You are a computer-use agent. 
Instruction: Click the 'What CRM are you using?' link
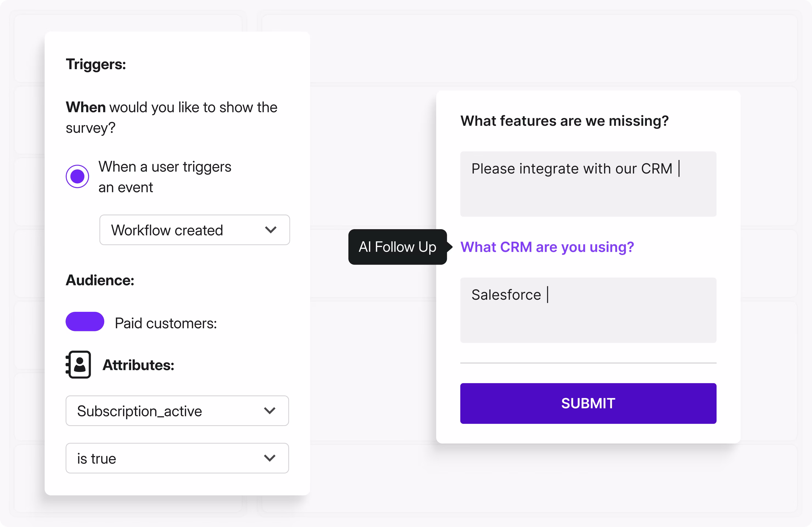click(x=547, y=247)
